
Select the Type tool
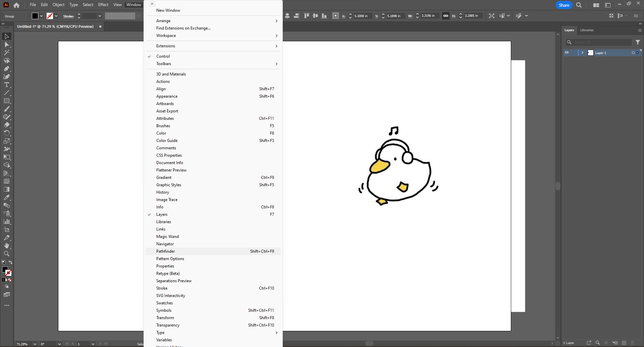click(x=7, y=85)
